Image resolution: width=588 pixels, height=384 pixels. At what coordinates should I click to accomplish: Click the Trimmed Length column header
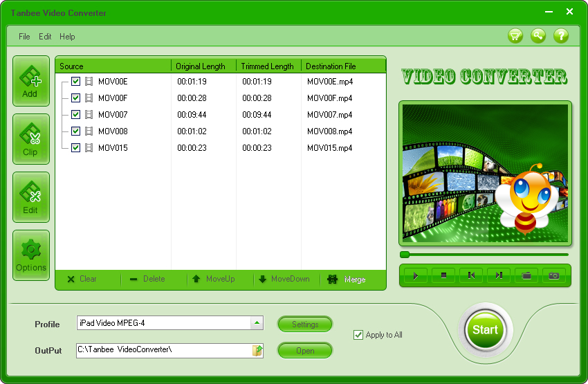pos(268,66)
